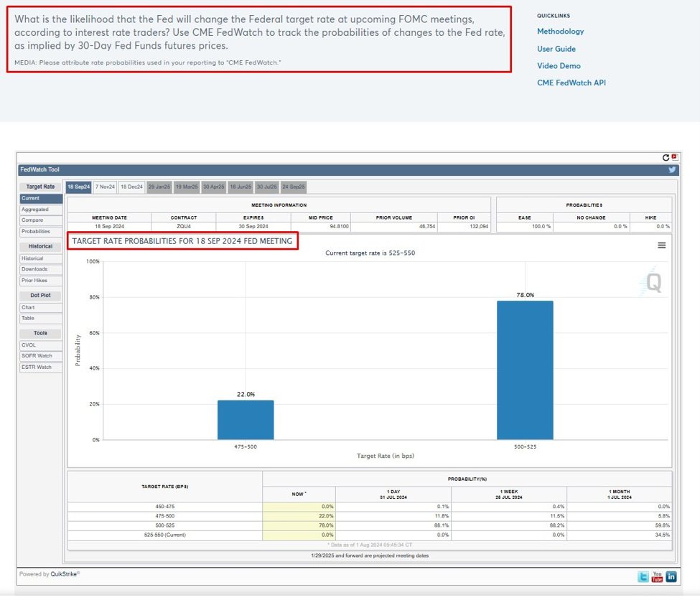
Task: Click the YouTube icon in the footer
Action: click(x=657, y=576)
